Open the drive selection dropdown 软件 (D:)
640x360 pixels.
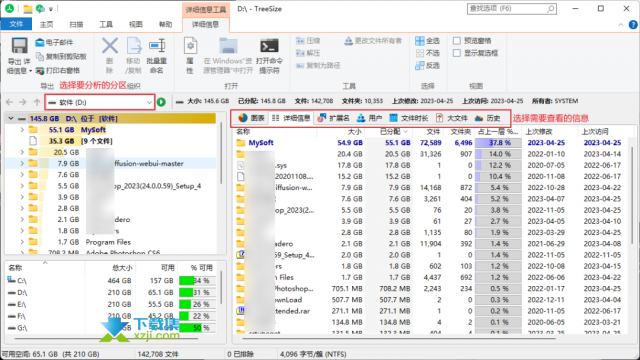pos(100,102)
